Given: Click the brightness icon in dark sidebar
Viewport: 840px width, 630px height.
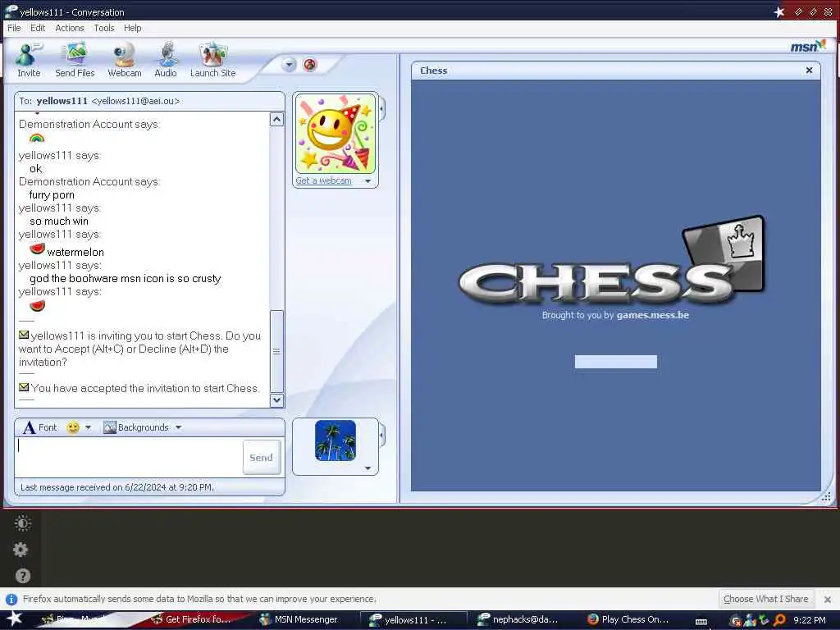Looking at the screenshot, I should pos(22,523).
